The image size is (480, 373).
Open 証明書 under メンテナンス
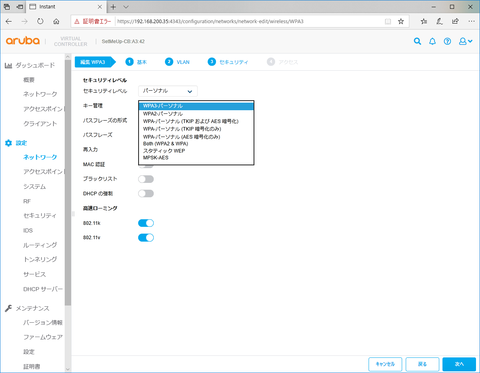point(32,366)
